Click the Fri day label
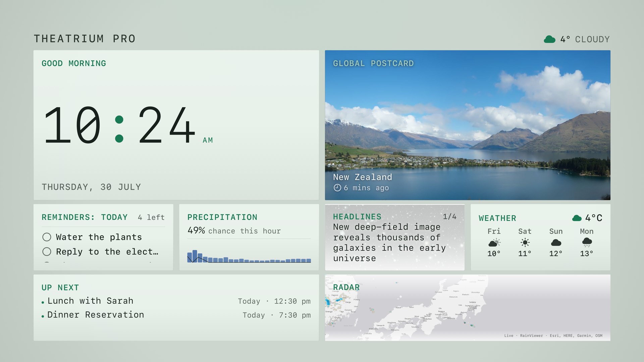This screenshot has height=362, width=644. point(494,231)
